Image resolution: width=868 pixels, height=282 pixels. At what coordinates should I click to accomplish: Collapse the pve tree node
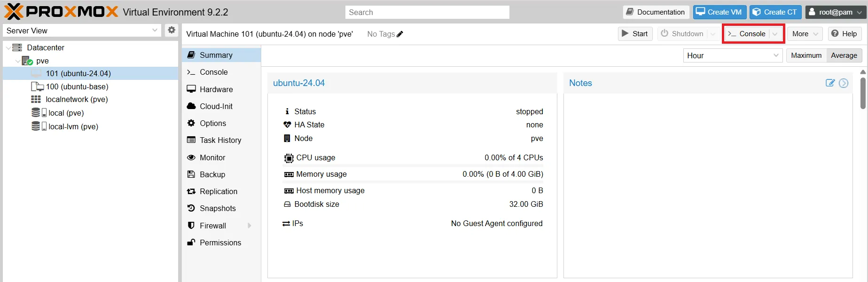[18, 61]
